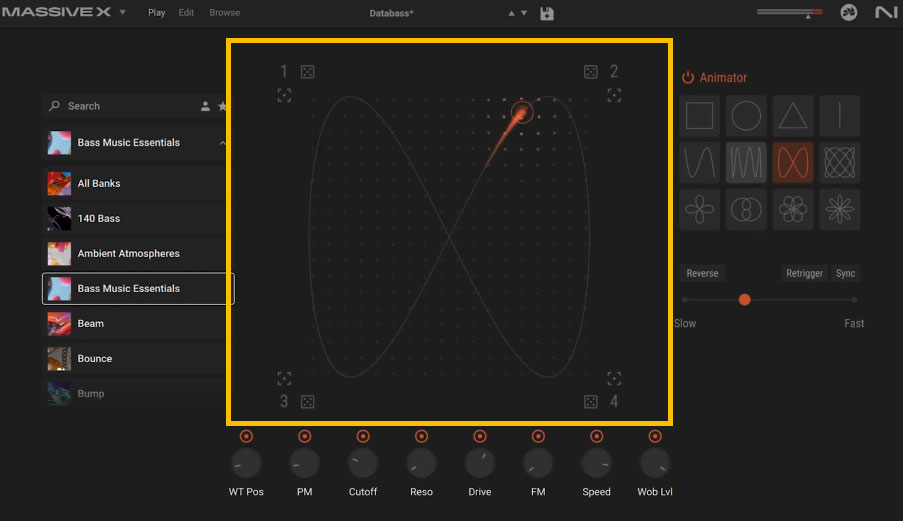This screenshot has height=521, width=903.
Task: Select the Beam bank
Action: [136, 324]
